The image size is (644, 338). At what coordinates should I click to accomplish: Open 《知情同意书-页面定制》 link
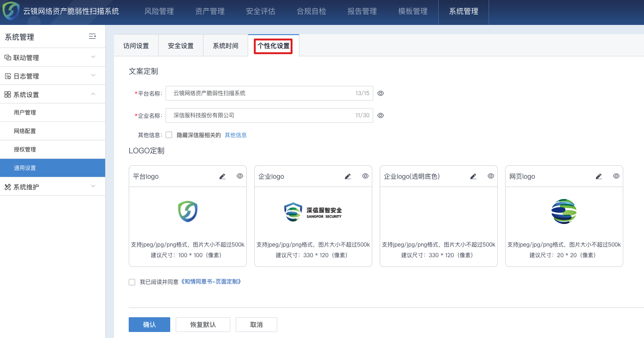[210, 282]
